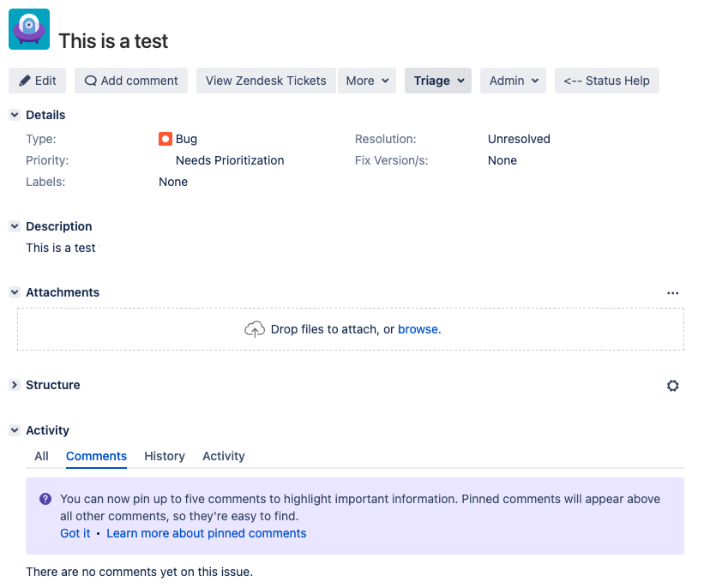Click the browse link to attach files

[418, 328]
